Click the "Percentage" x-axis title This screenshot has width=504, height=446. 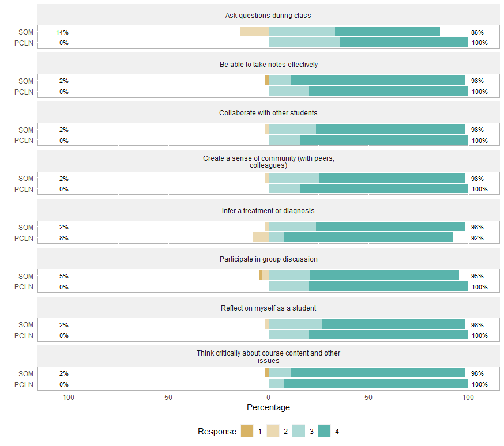pyautogui.click(x=268, y=407)
